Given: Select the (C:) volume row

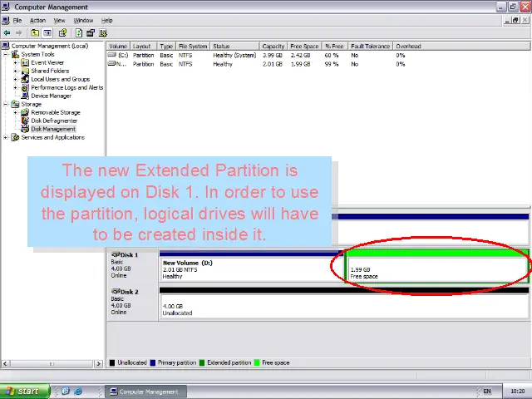Looking at the screenshot, I should [122, 55].
